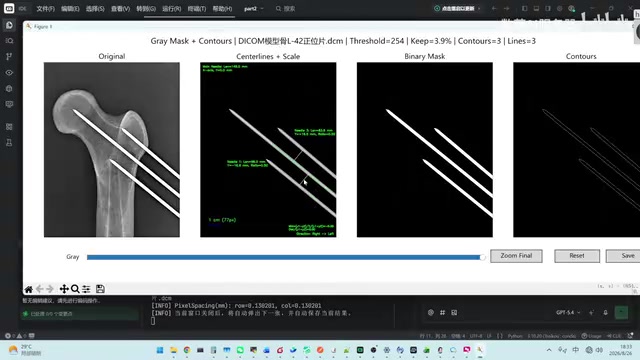Open the search icon in the activity bar
The height and width of the screenshot is (360, 640).
click(9, 41)
